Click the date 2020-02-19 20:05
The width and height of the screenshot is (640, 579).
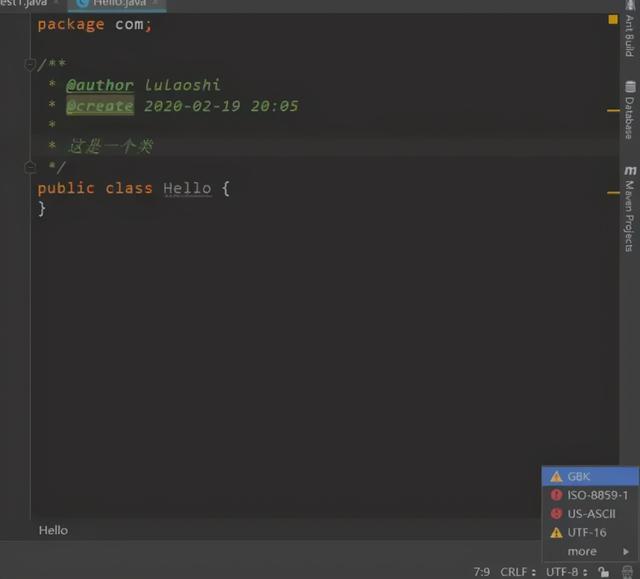221,106
